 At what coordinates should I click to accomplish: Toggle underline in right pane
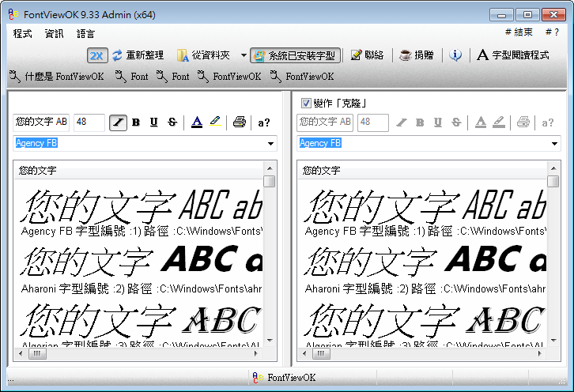pyautogui.click(x=438, y=122)
